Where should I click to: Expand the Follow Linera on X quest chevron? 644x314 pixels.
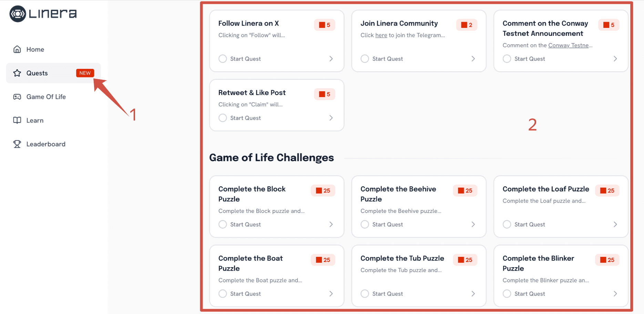coord(331,59)
